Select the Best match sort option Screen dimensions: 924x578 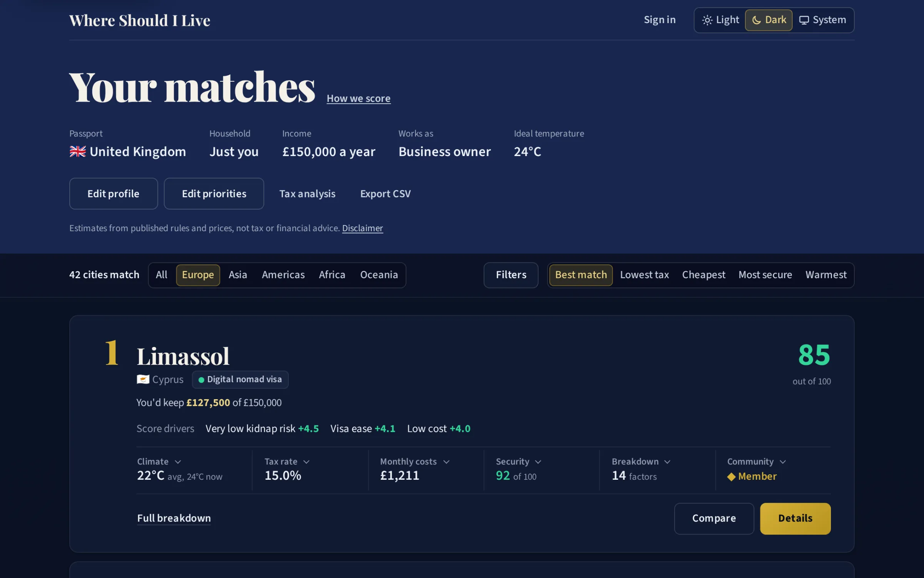(x=581, y=275)
